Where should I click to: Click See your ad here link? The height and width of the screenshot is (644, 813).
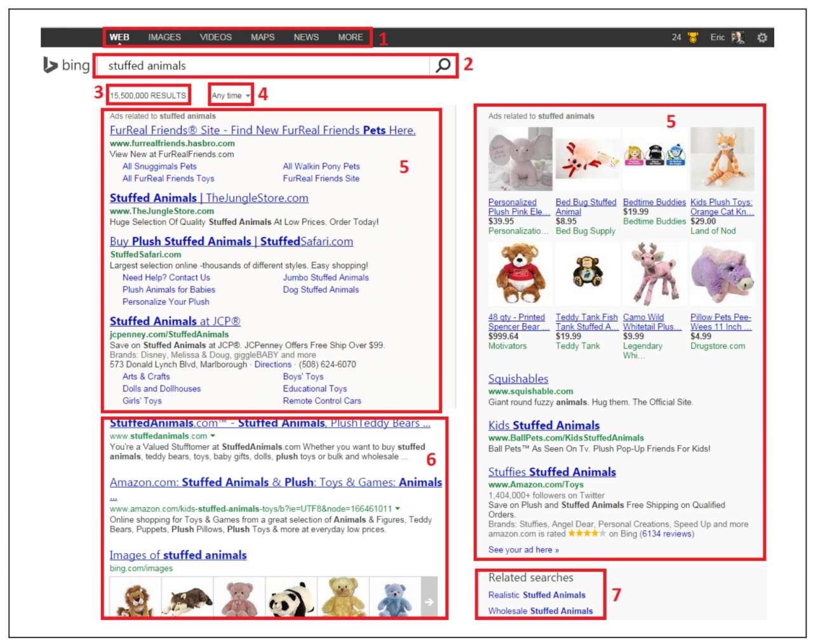point(523,550)
